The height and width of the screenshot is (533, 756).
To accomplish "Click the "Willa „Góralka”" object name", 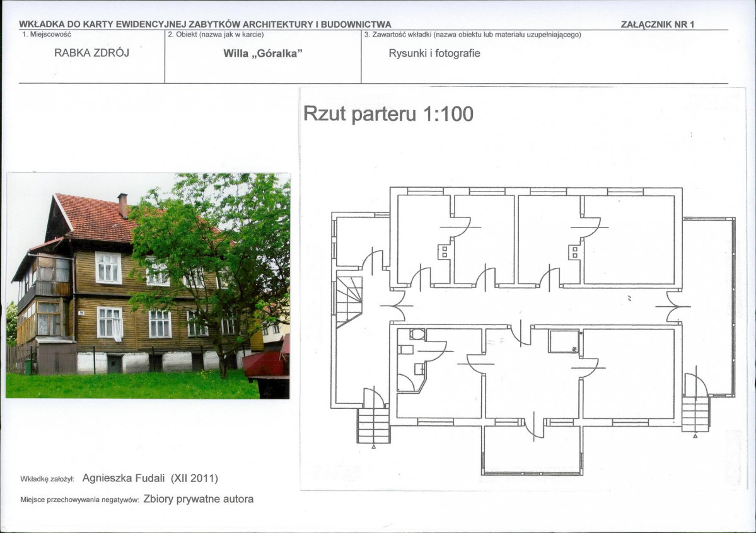I will (263, 54).
